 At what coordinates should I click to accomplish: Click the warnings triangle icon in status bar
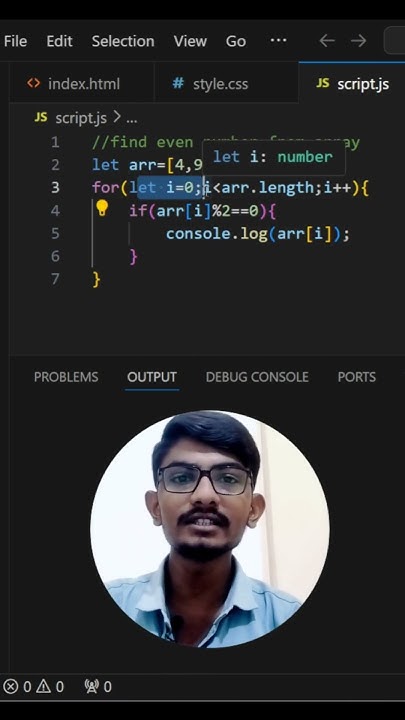click(x=44, y=687)
